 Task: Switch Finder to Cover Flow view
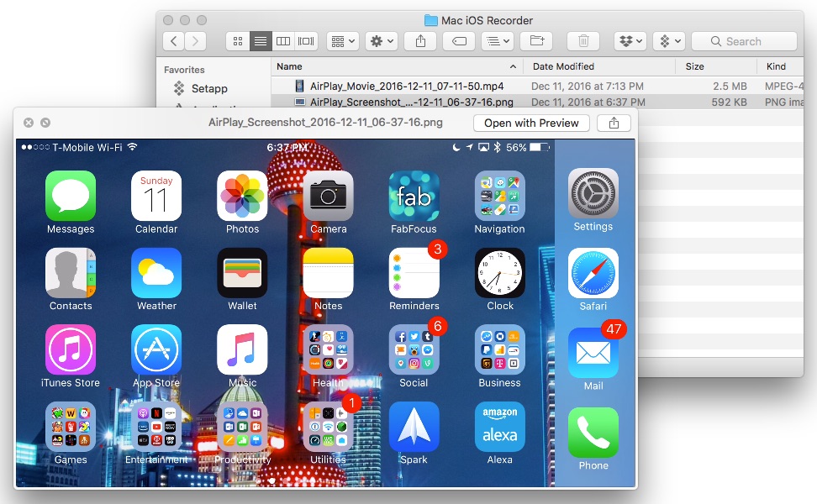coord(307,41)
